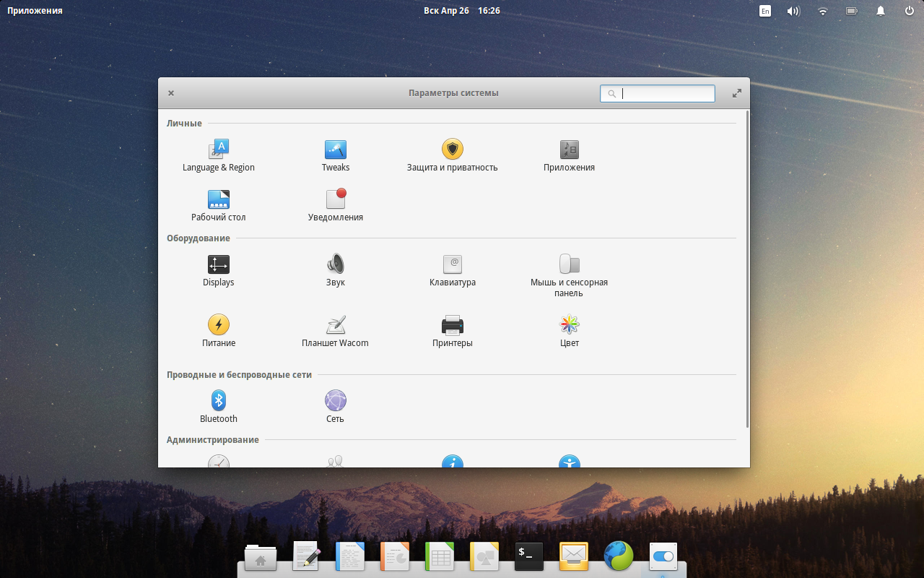Open the date and time indicator
This screenshot has height=578, width=924.
pos(462,11)
